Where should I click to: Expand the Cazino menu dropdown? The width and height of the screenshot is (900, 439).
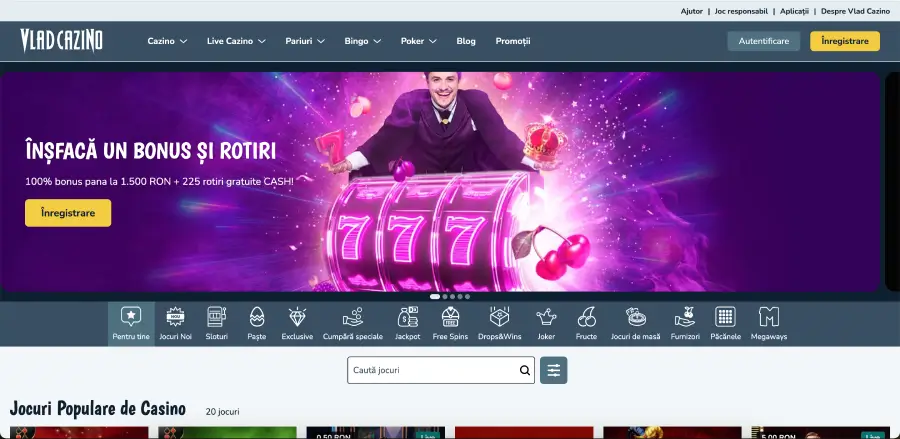click(x=167, y=41)
